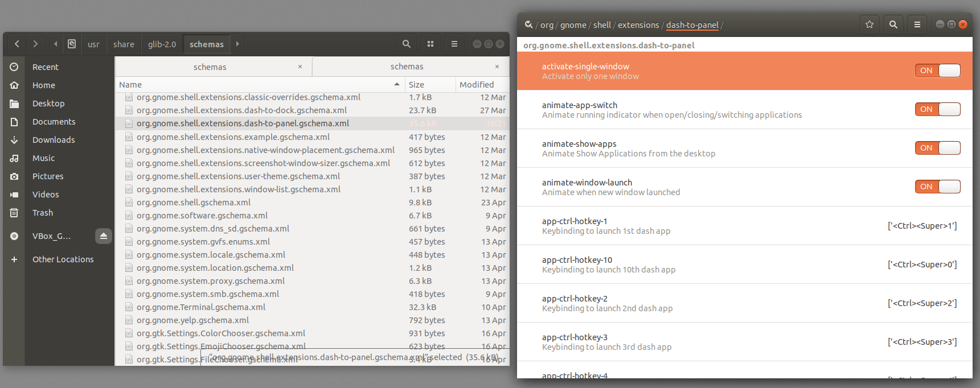Select the native-window-placement.gschema.xml file
980x388 pixels.
coord(312,150)
